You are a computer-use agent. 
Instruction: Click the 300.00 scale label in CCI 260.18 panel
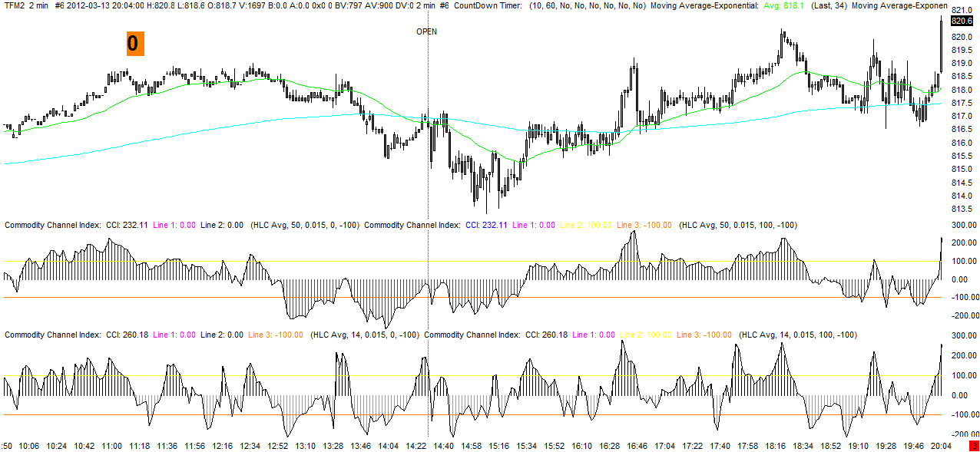coord(963,336)
